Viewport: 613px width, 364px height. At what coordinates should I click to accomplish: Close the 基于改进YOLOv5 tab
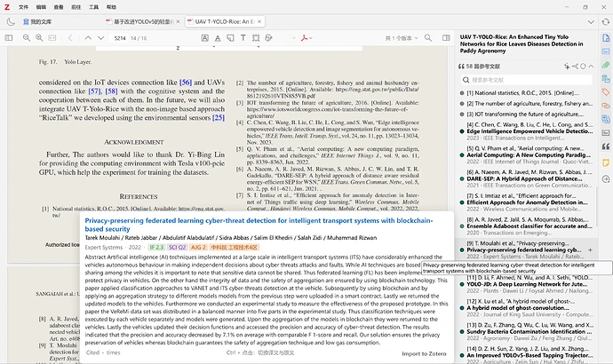pyautogui.click(x=178, y=21)
